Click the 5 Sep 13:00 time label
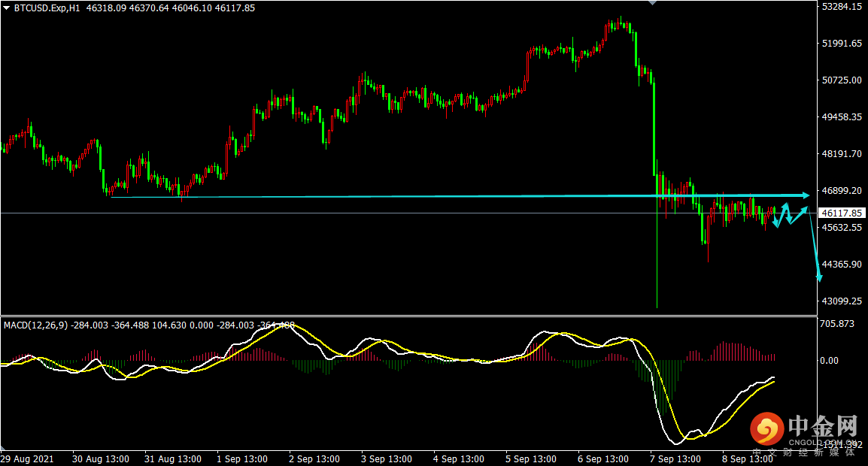 tap(531, 459)
